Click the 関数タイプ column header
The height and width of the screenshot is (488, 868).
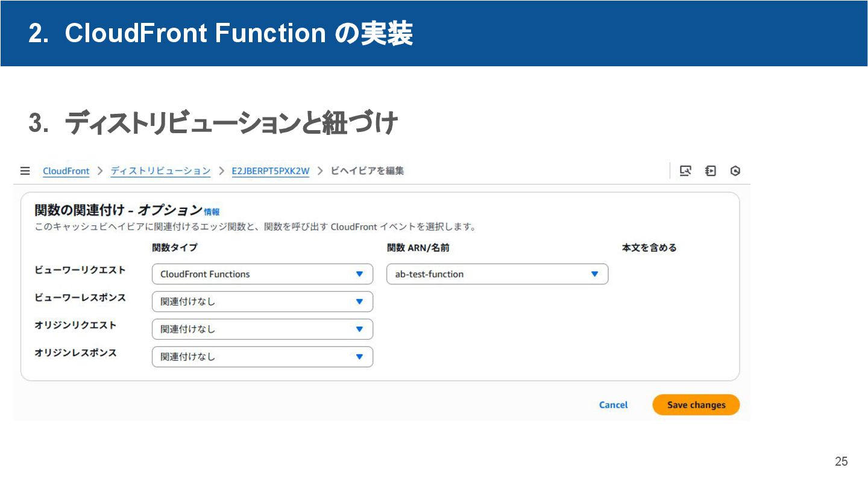[x=175, y=248]
